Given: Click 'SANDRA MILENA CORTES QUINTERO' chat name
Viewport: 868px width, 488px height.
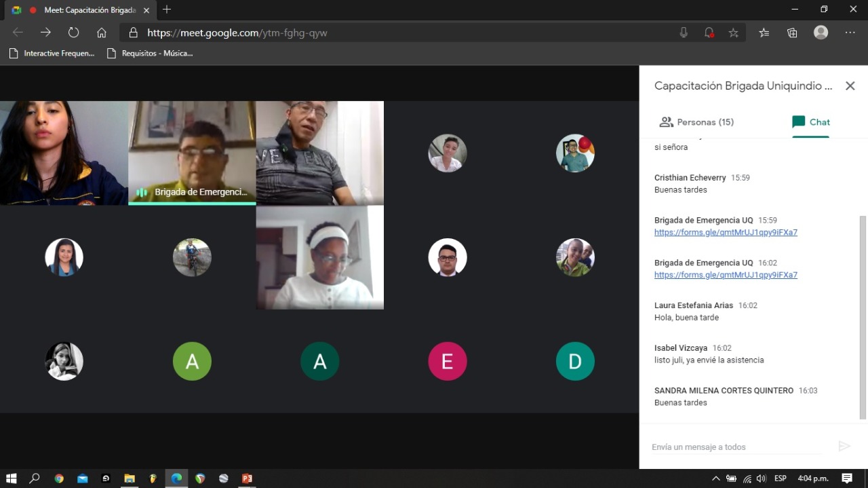Looking at the screenshot, I should coord(724,391).
